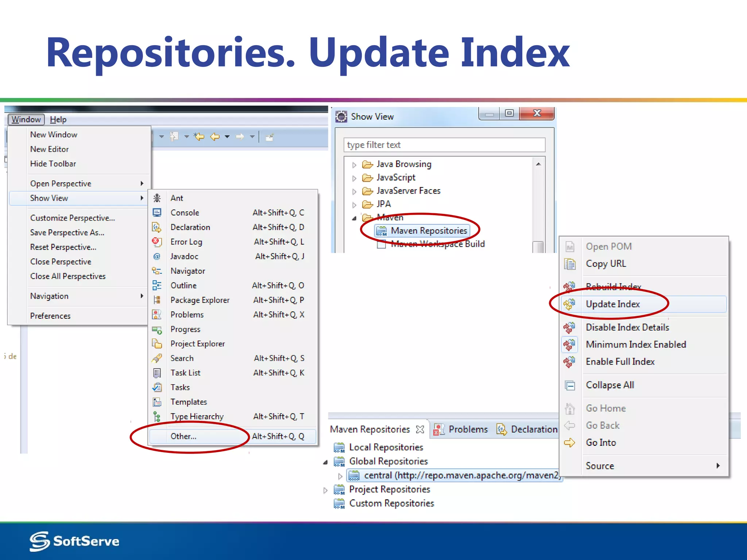Click the Go Into arrow icon
747x560 pixels.
(x=569, y=443)
